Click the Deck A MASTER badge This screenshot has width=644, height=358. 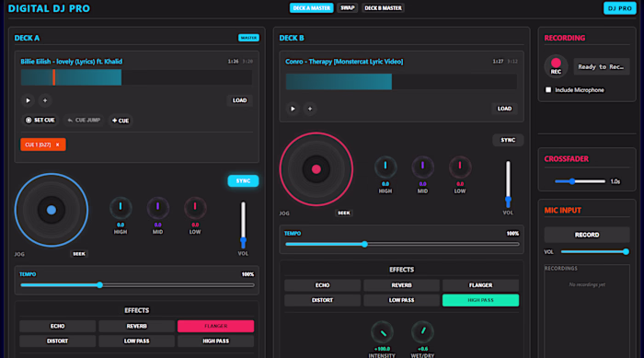coord(248,38)
